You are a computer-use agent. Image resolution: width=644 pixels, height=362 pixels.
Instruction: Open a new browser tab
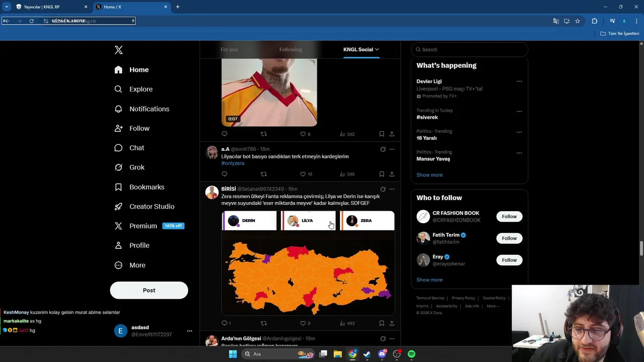(x=178, y=7)
